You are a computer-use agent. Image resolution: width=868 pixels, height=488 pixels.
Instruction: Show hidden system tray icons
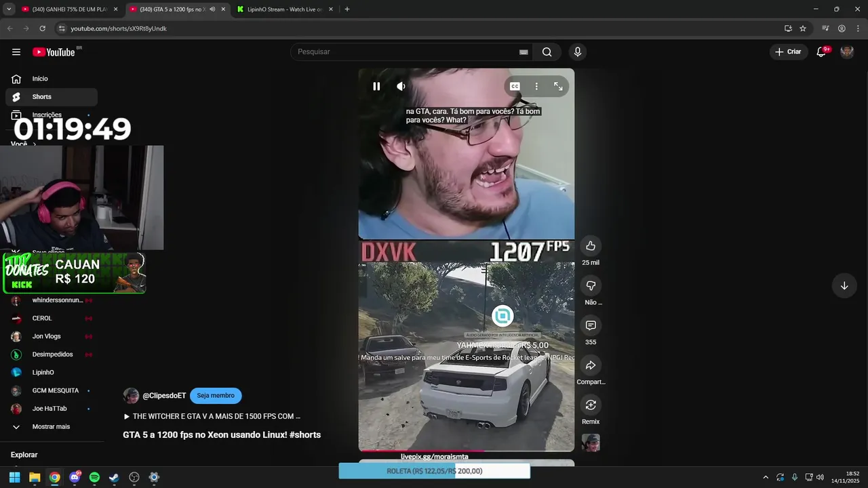[x=766, y=477]
